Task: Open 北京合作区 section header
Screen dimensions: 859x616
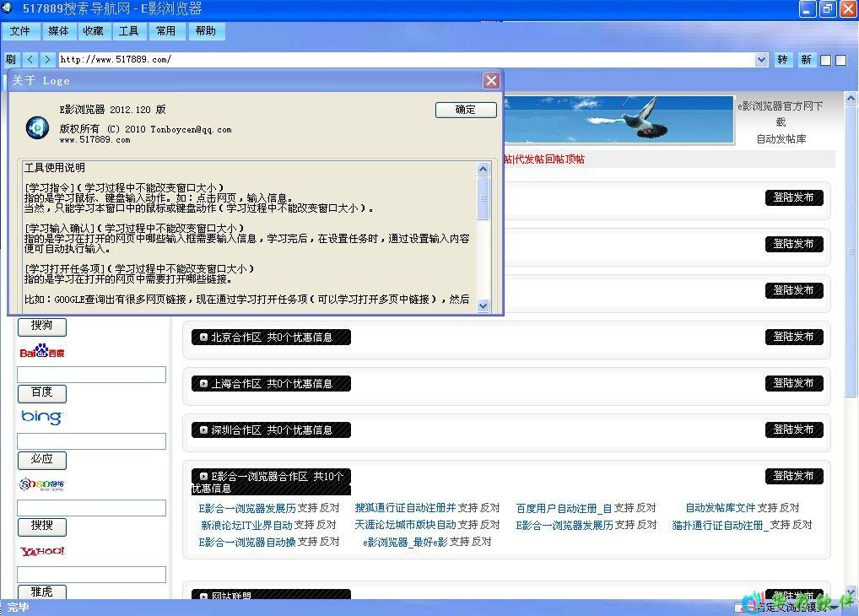Action: [x=271, y=337]
